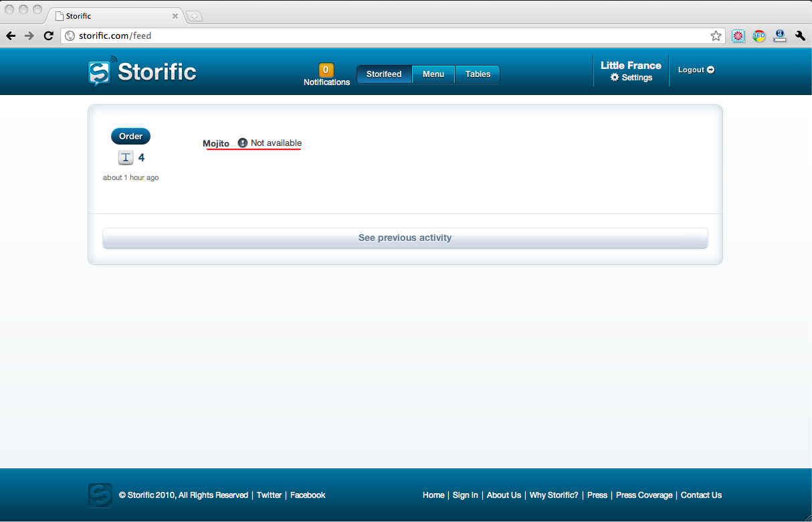Select the Tables tab
This screenshot has width=812, height=522.
pyautogui.click(x=478, y=74)
